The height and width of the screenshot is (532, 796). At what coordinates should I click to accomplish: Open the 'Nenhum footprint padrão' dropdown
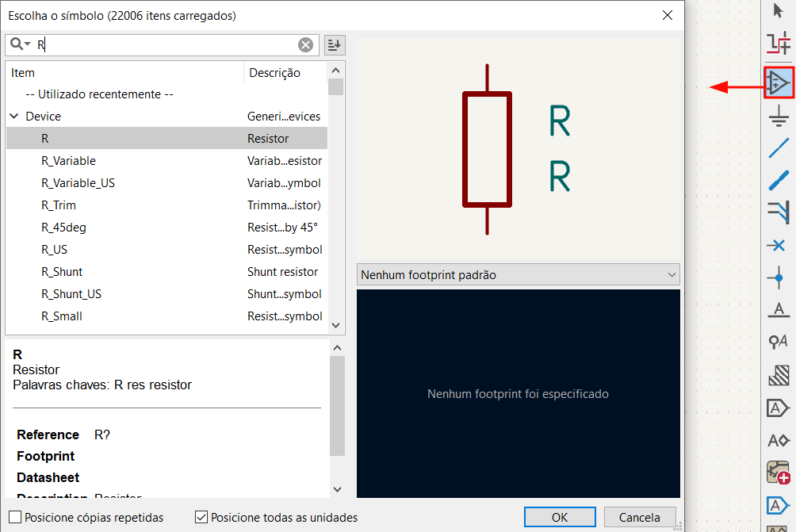click(x=519, y=274)
